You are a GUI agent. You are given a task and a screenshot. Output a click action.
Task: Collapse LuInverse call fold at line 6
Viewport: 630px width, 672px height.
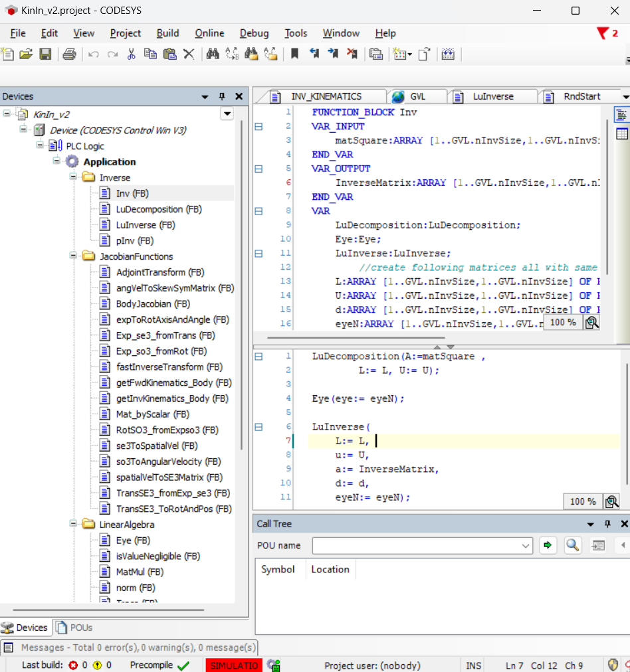coord(259,427)
